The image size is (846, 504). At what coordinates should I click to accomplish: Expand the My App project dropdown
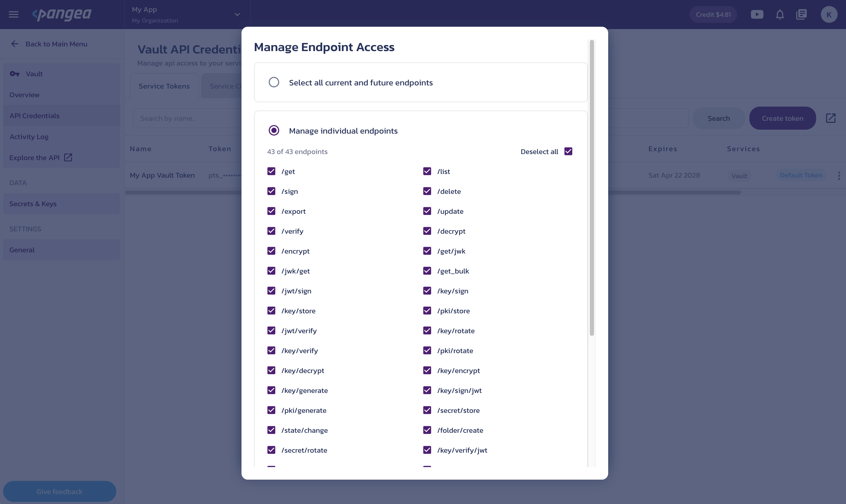point(237,15)
